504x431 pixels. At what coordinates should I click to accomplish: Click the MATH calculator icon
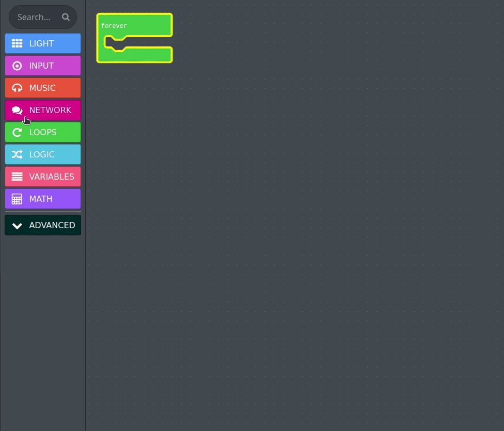[x=17, y=199]
